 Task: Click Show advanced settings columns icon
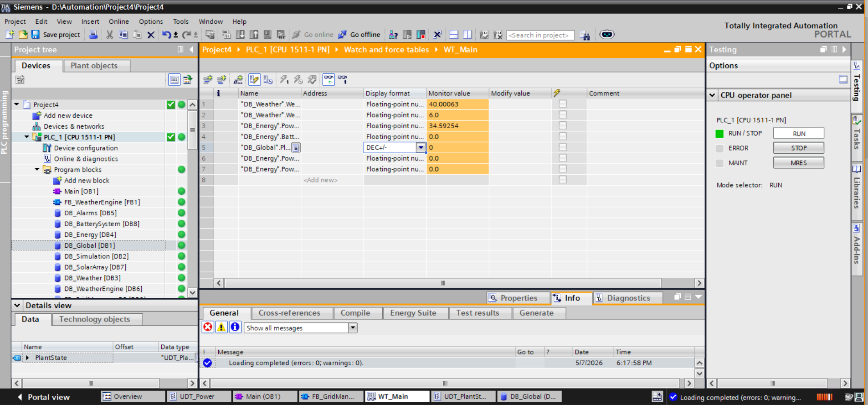[x=268, y=80]
